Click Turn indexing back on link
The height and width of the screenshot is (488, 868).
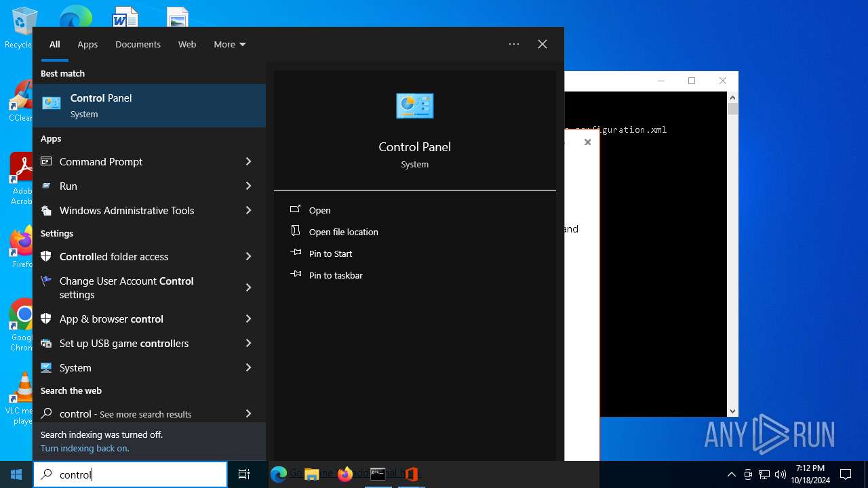[85, 448]
